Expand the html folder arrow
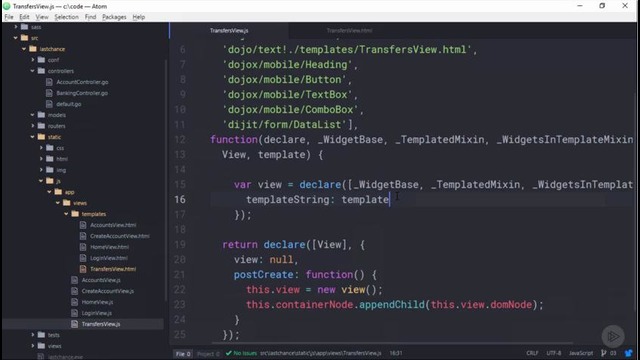 [41, 159]
